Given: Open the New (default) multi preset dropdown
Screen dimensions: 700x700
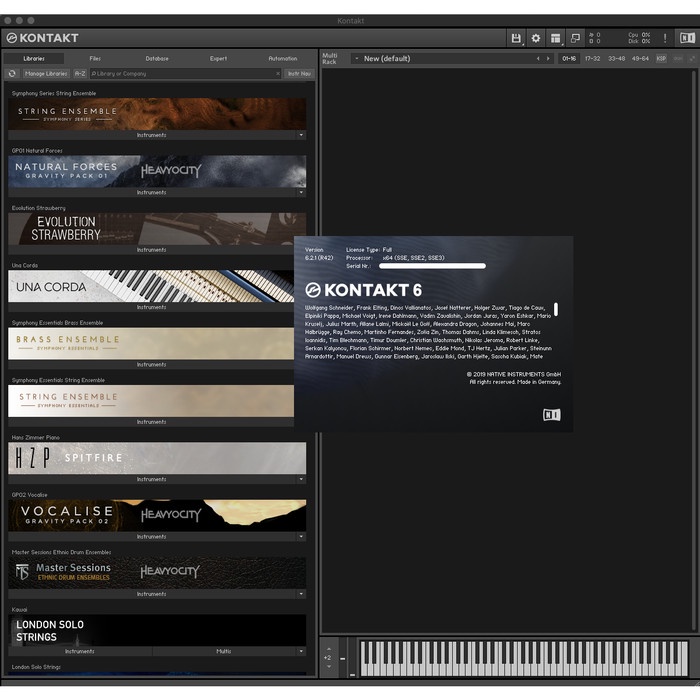Looking at the screenshot, I should point(357,58).
